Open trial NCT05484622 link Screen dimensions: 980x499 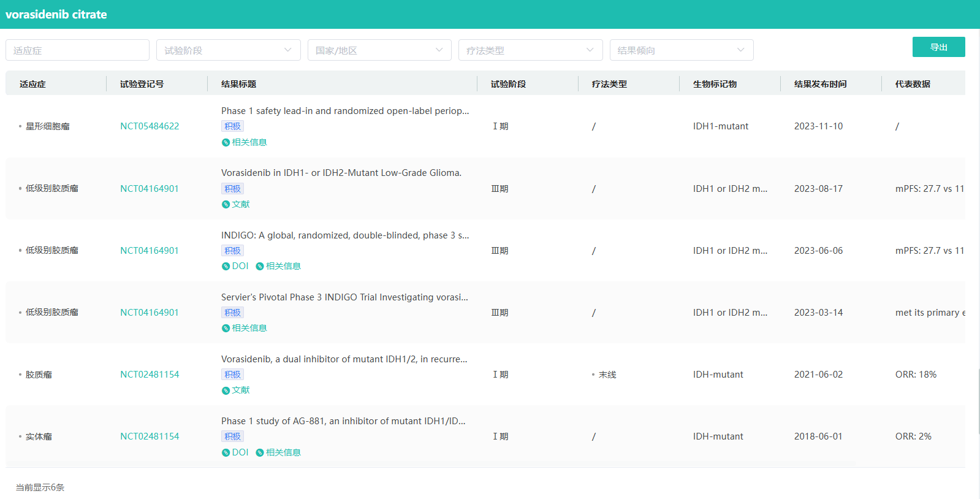tap(150, 126)
